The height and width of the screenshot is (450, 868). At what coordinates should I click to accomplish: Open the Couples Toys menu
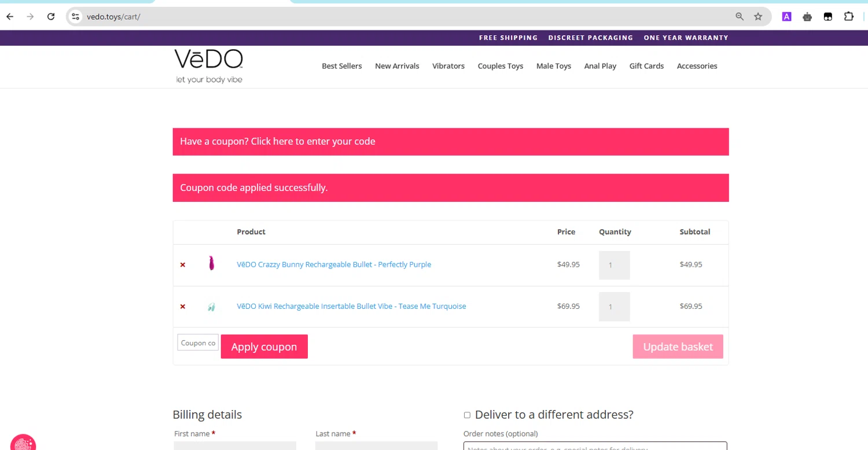coord(501,66)
